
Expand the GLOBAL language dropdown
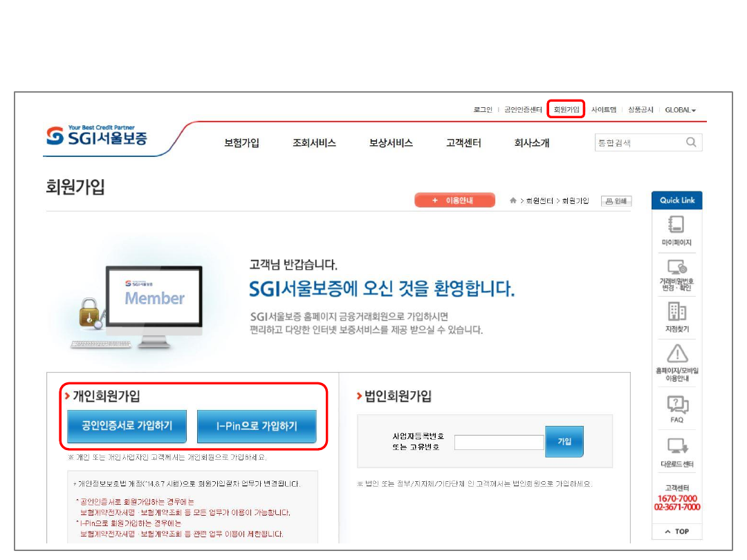click(x=680, y=110)
